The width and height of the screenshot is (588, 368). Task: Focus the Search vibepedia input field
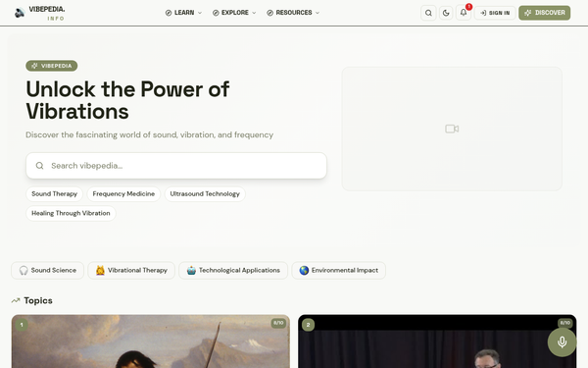click(x=176, y=166)
